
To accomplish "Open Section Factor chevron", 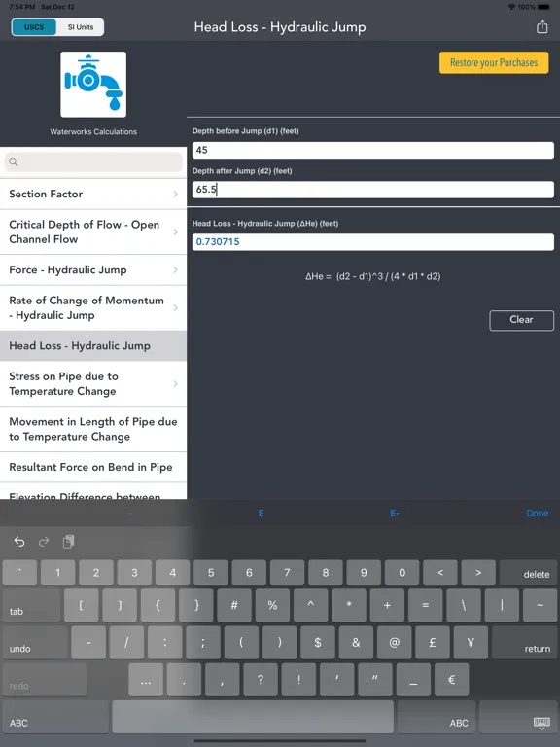I will pyautogui.click(x=175, y=194).
